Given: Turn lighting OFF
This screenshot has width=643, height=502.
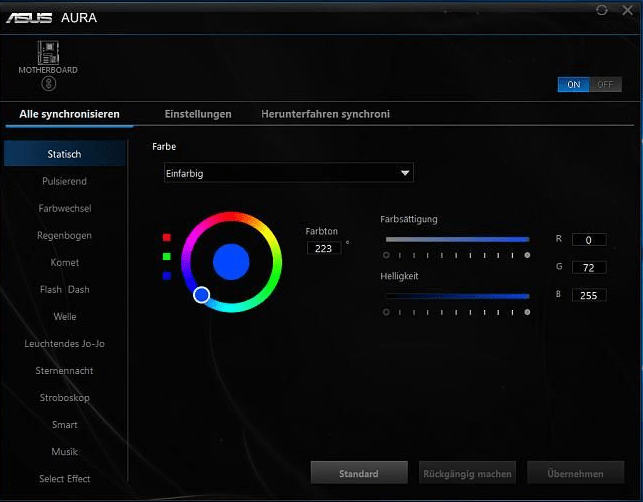Looking at the screenshot, I should point(605,84).
